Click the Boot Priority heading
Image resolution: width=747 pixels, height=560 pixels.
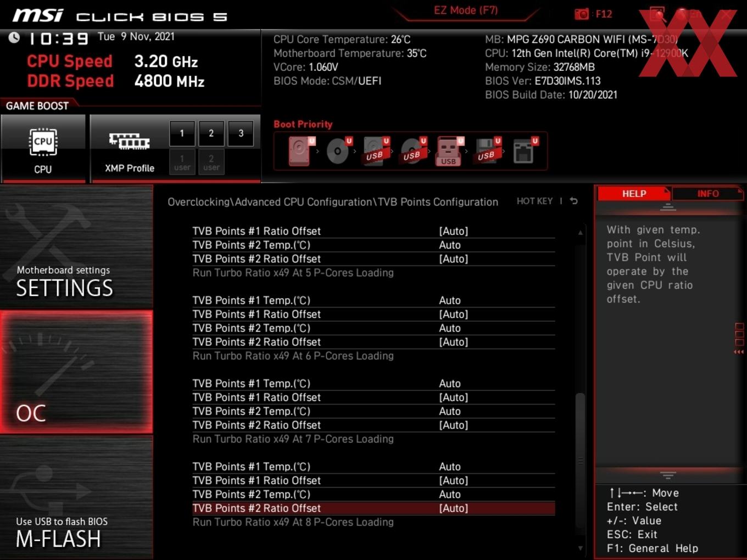(303, 124)
